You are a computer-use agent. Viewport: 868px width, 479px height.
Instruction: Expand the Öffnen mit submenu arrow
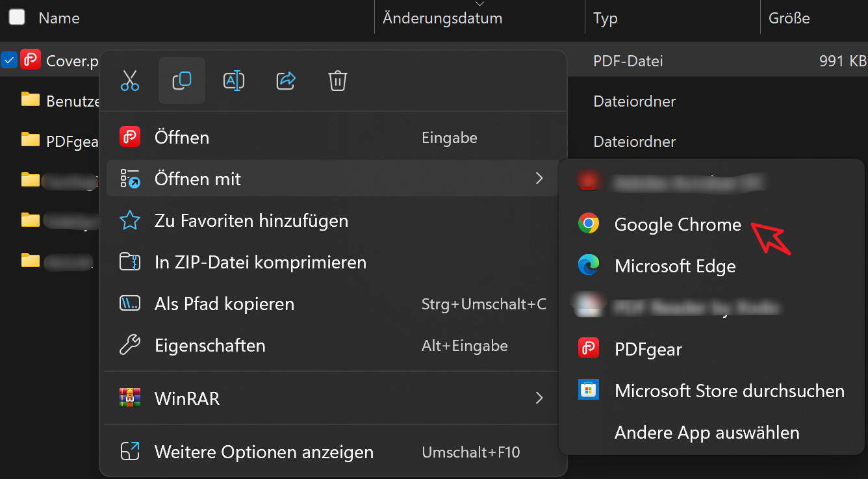click(539, 178)
